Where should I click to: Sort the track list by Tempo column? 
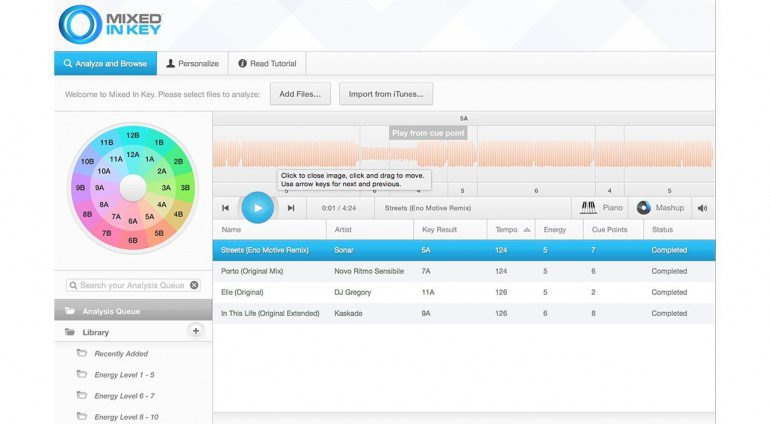coord(510,229)
